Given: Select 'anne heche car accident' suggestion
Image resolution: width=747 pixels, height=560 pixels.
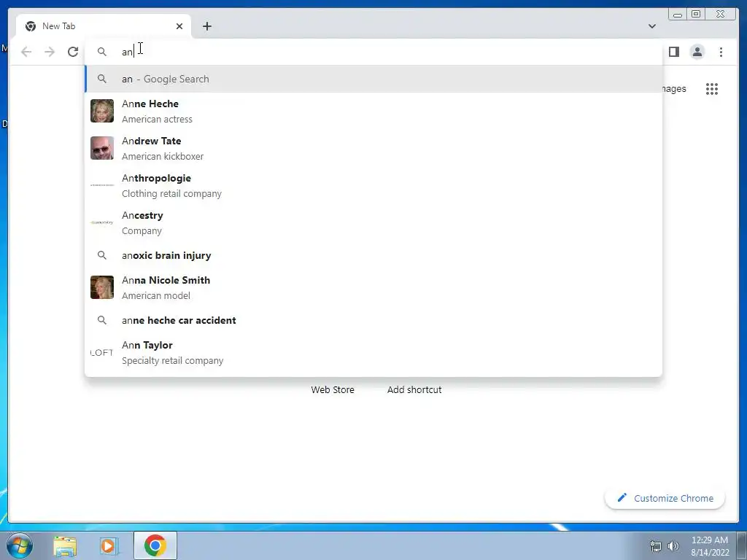Looking at the screenshot, I should click(373, 320).
